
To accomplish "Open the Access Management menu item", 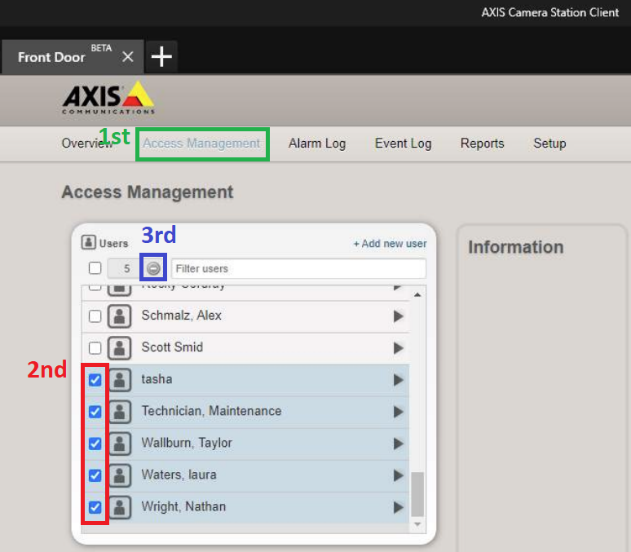I will coord(202,144).
